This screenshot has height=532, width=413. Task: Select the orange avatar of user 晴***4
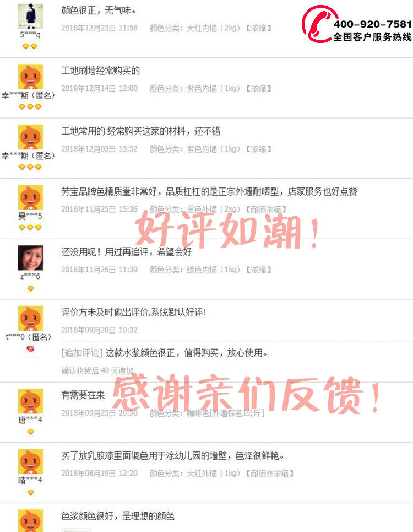[30, 461]
